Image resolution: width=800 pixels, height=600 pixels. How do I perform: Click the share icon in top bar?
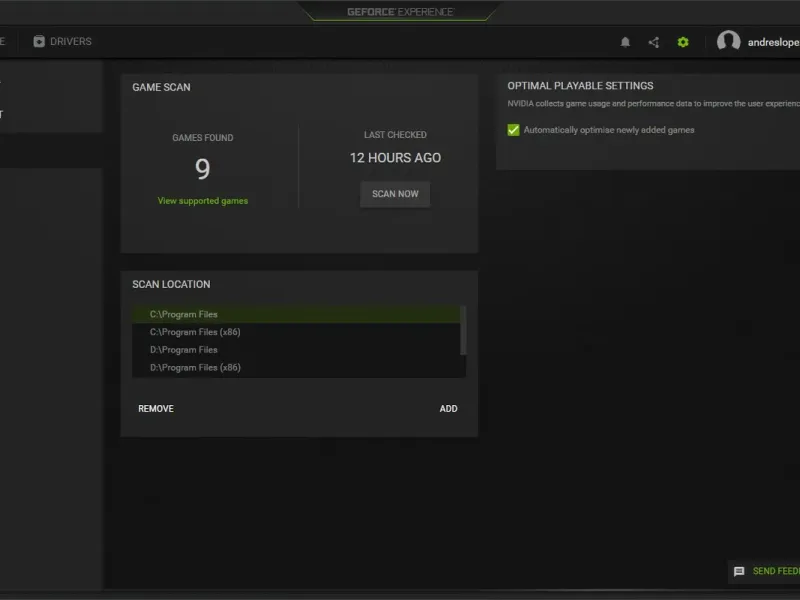coord(654,42)
